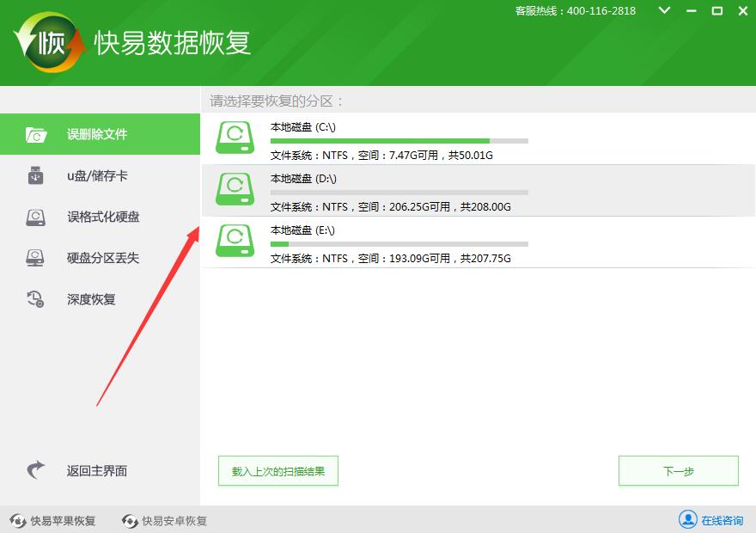The width and height of the screenshot is (756, 533).
Task: Click the 在线咨询 support icon
Action: (x=687, y=520)
